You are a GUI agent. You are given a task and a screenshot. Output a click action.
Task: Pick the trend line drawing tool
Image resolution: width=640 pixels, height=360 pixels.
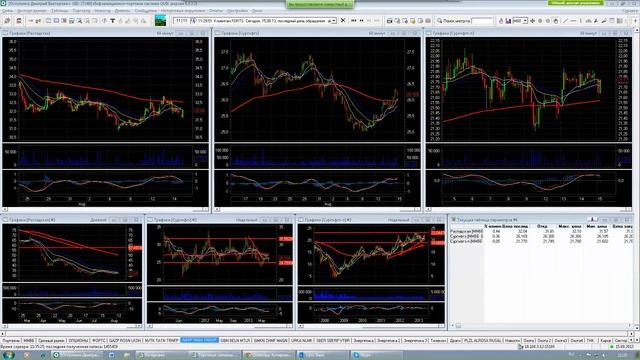(x=565, y=21)
